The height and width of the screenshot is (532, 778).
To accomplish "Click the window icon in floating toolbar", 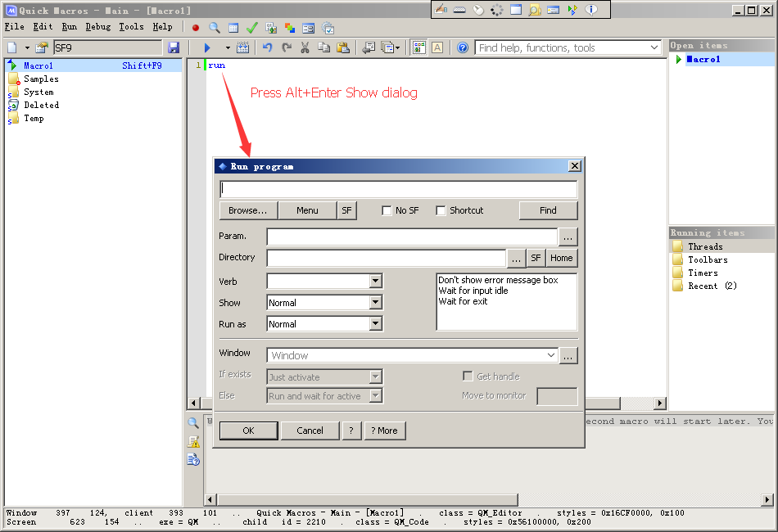I will (x=516, y=10).
